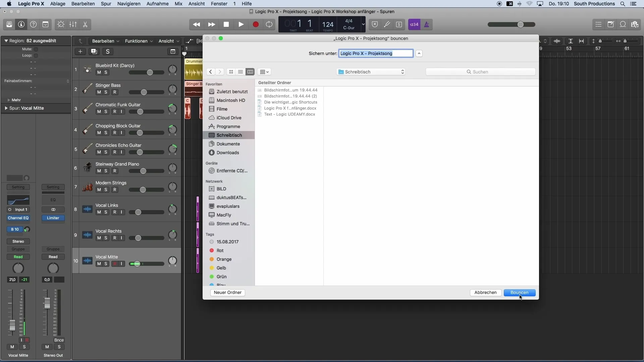Image resolution: width=644 pixels, height=362 pixels.
Task: Click the Limiter plug-in slot
Action: pos(53,218)
